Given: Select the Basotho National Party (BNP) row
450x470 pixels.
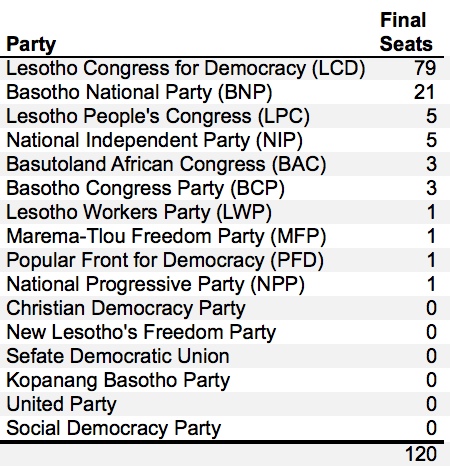Looking at the screenshot, I should [x=225, y=92].
